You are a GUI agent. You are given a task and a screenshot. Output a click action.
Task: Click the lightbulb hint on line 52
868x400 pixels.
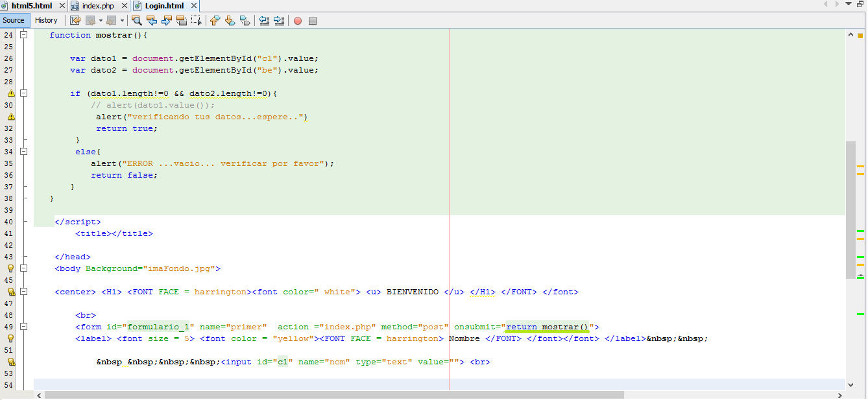(x=10, y=362)
